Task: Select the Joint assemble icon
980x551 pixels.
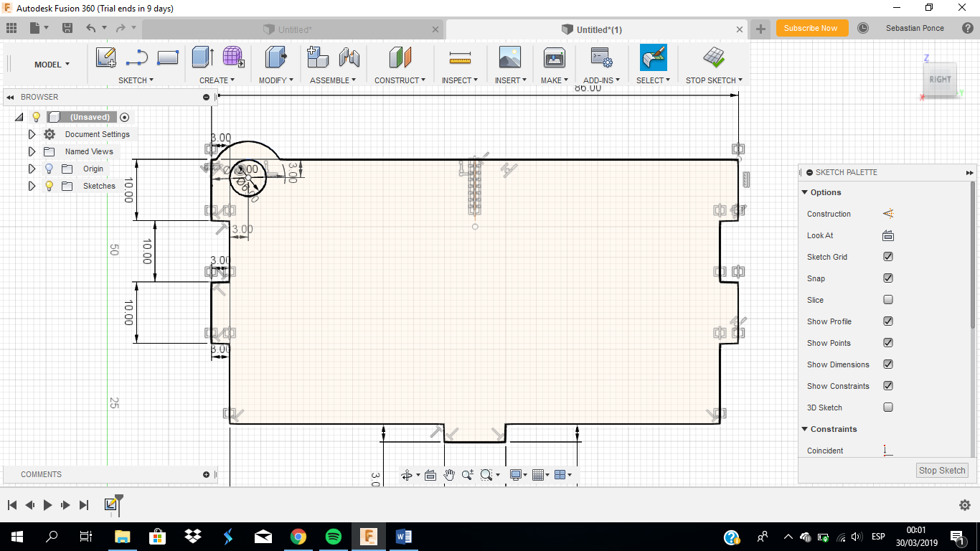Action: click(x=349, y=57)
